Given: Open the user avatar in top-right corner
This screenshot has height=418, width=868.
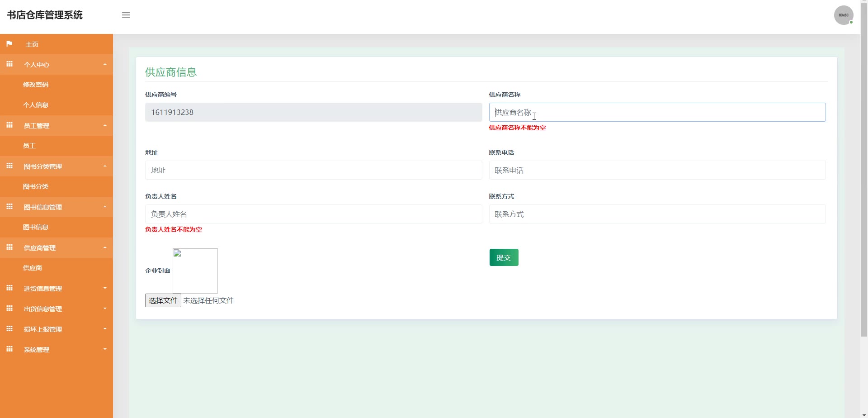Looking at the screenshot, I should [844, 15].
